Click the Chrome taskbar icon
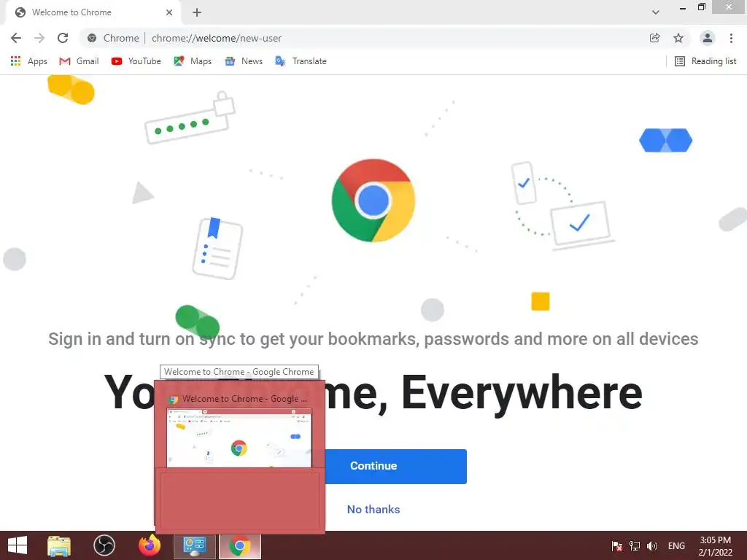Image resolution: width=747 pixels, height=560 pixels. click(240, 545)
